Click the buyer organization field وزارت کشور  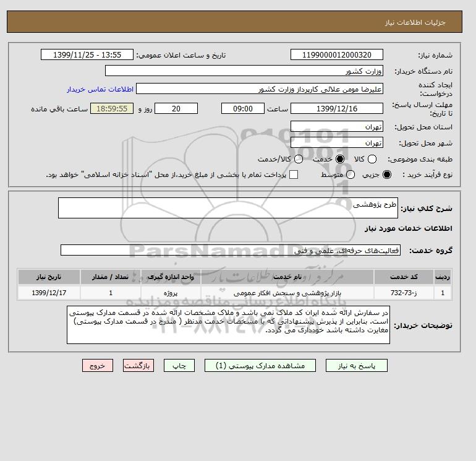coord(244,71)
